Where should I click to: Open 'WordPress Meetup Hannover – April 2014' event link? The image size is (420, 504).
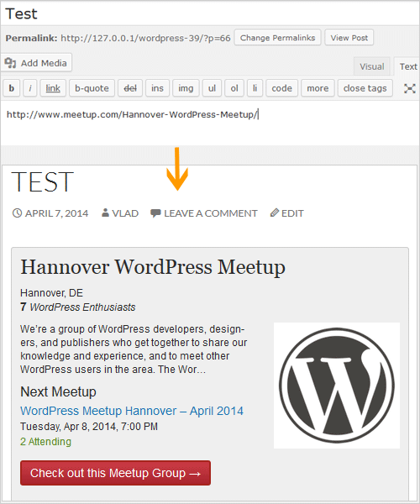(x=132, y=411)
